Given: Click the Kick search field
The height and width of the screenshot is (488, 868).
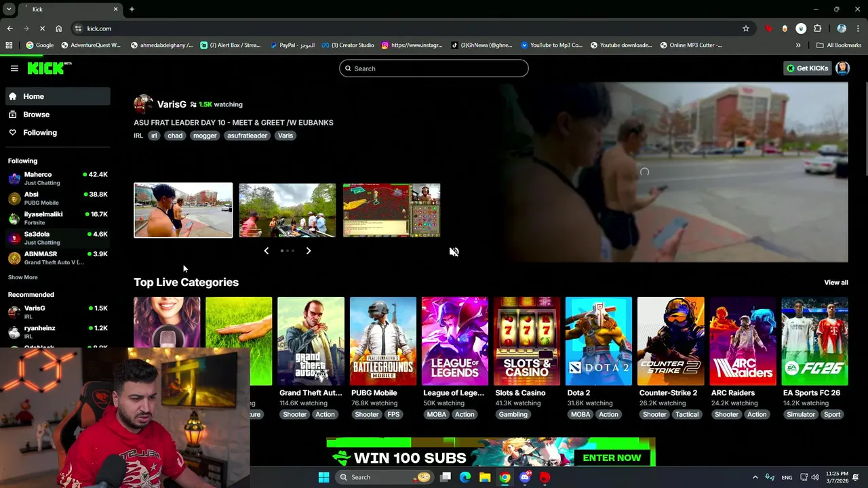Looking at the screenshot, I should coord(433,68).
